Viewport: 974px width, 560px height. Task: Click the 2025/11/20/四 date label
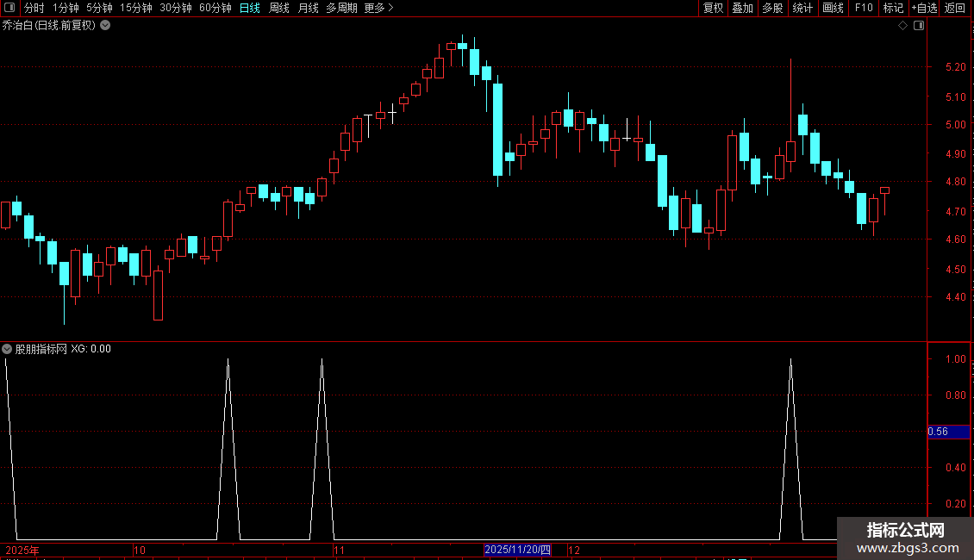coord(517,550)
